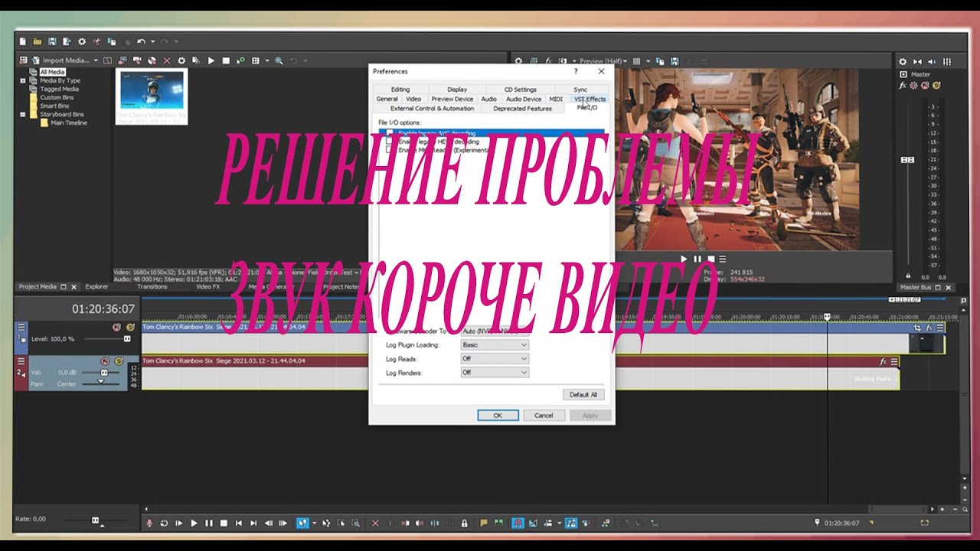Open the Master bus settings gear
Image resolution: width=980 pixels, height=551 pixels.
point(903,61)
